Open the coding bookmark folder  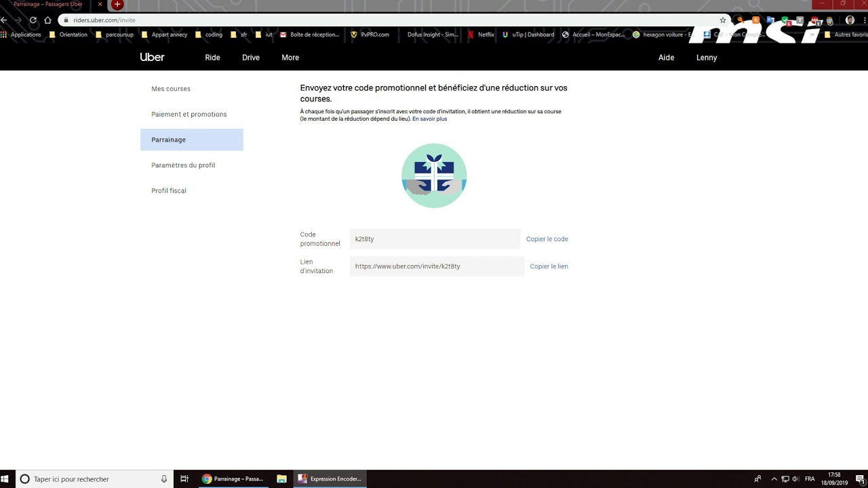tap(209, 35)
